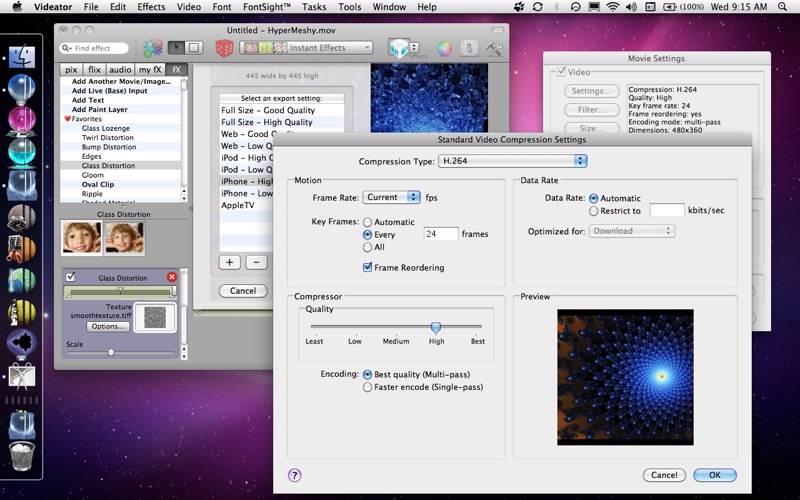Click the Scale slider knob
800x500 pixels.
(111, 353)
